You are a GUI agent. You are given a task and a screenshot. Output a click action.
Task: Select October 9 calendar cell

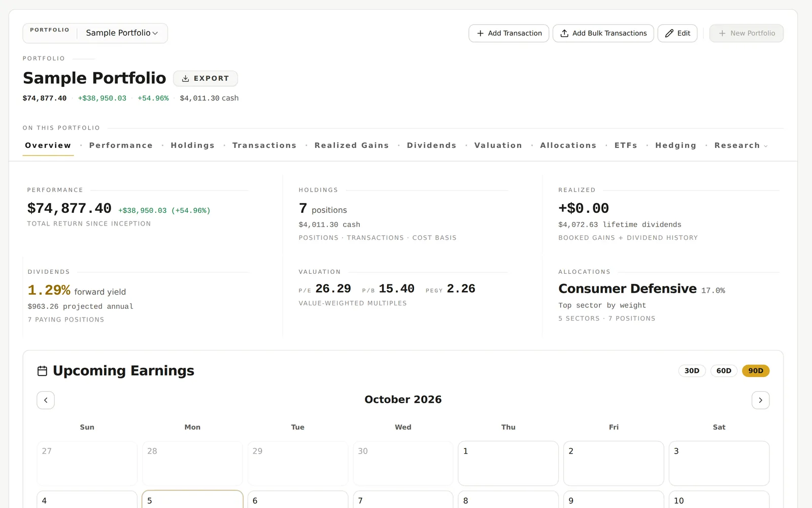pyautogui.click(x=614, y=499)
